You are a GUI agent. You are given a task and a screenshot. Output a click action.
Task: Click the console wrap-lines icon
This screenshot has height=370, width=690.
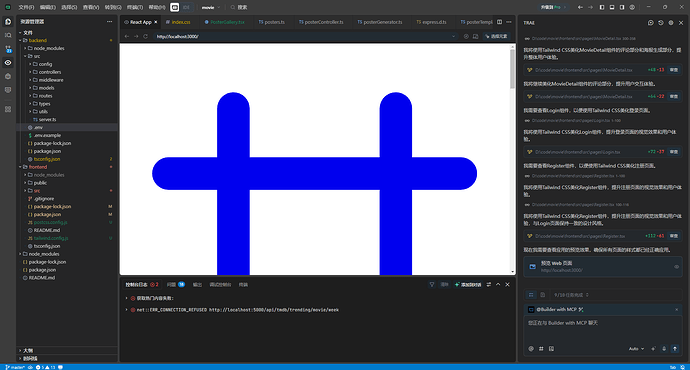tap(489, 285)
